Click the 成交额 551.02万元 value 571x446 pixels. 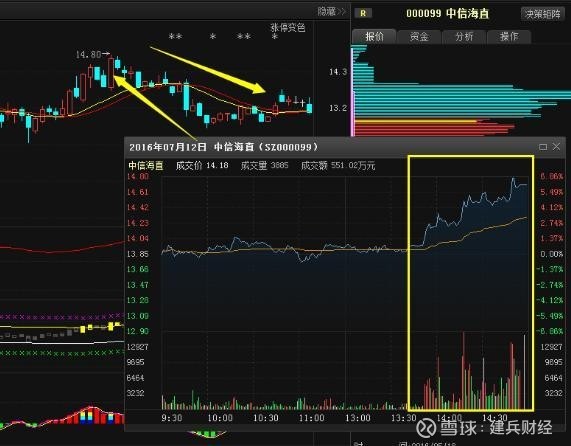[x=338, y=166]
